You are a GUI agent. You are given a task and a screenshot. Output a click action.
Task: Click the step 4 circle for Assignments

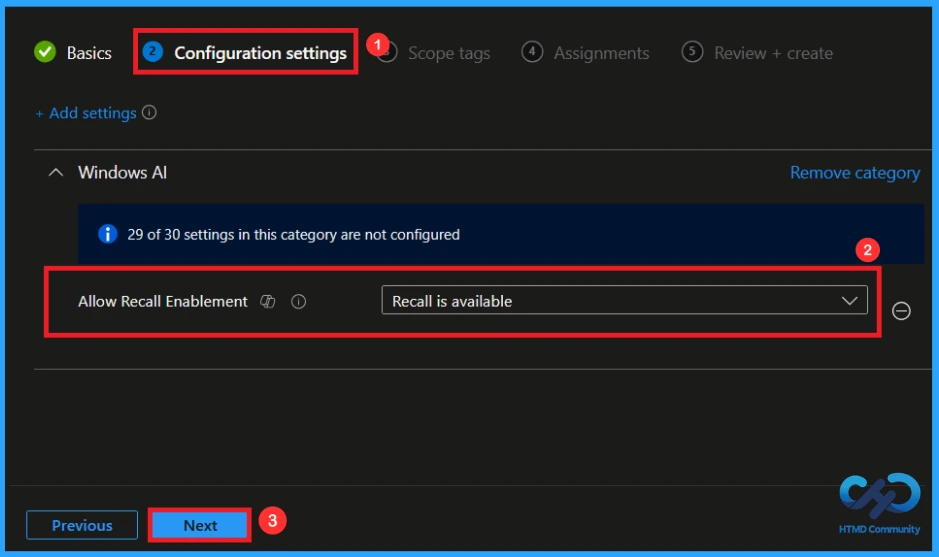(532, 52)
